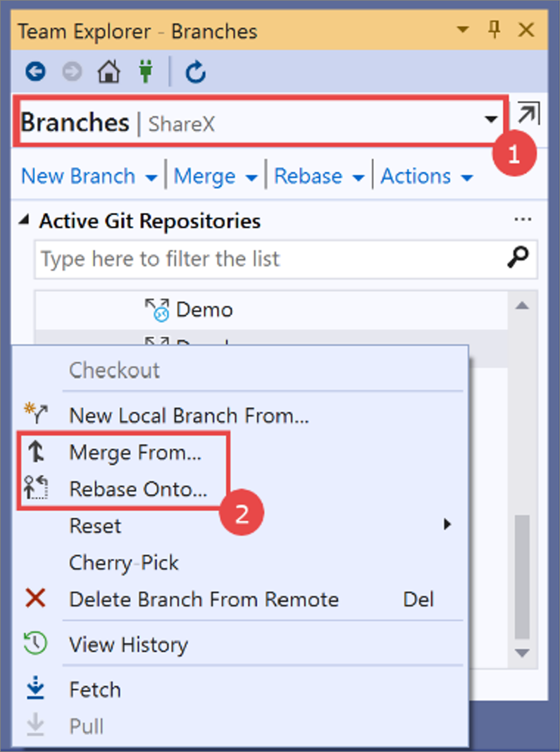
Task: Click the green Manage Connections plug icon
Action: [x=146, y=71]
